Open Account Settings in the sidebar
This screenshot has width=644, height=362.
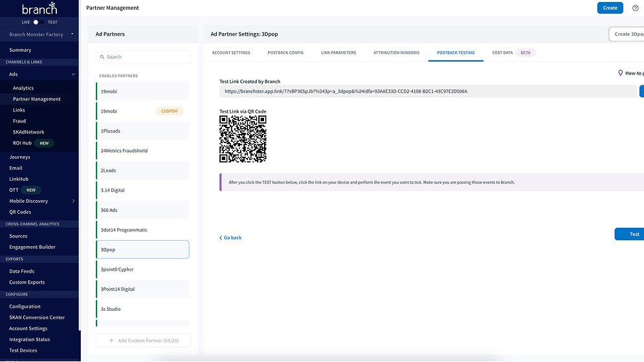[28, 329]
